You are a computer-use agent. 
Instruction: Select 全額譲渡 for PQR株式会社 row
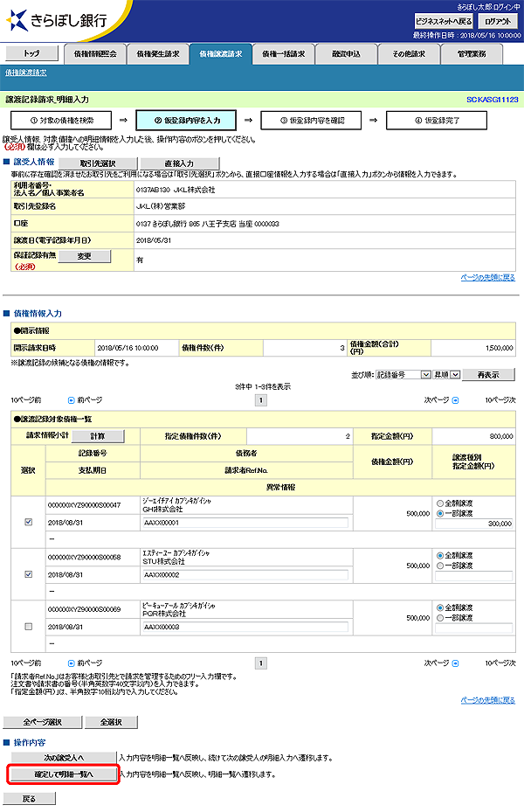tap(440, 608)
